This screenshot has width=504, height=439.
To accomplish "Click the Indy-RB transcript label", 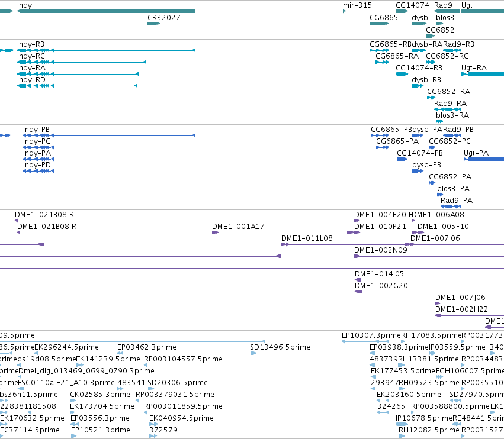I will pyautogui.click(x=31, y=44).
